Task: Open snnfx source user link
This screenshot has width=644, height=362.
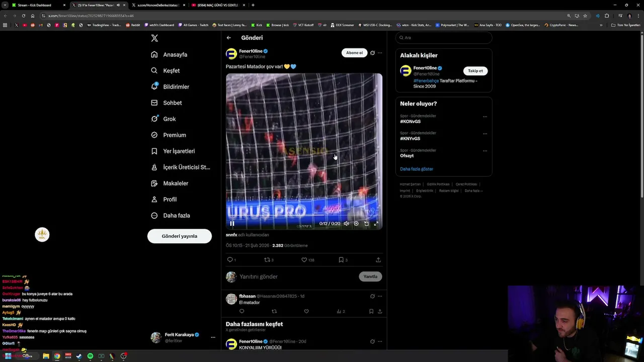Action: pyautogui.click(x=231, y=235)
